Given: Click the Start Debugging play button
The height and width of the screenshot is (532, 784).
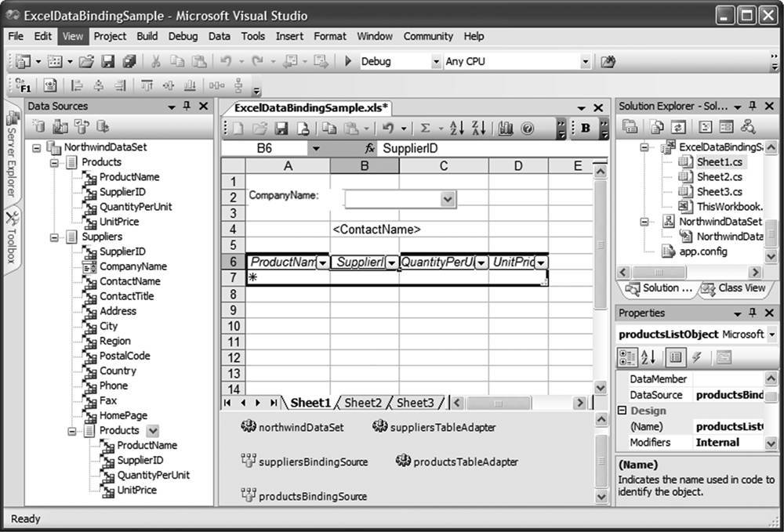Looking at the screenshot, I should coord(348,61).
